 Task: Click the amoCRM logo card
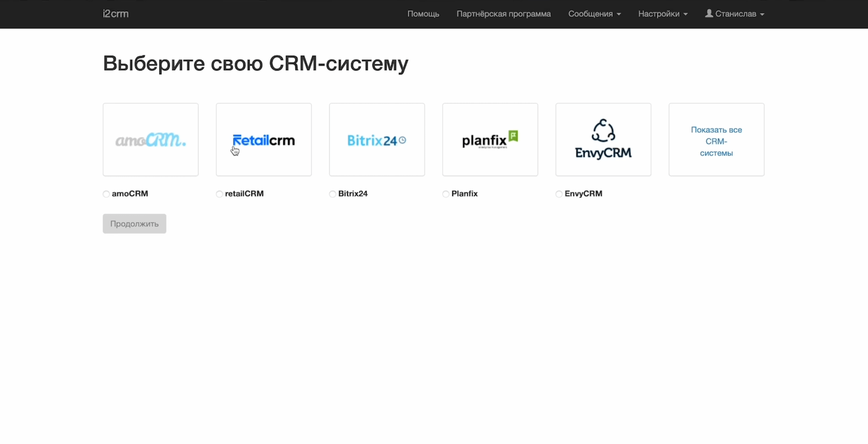150,140
